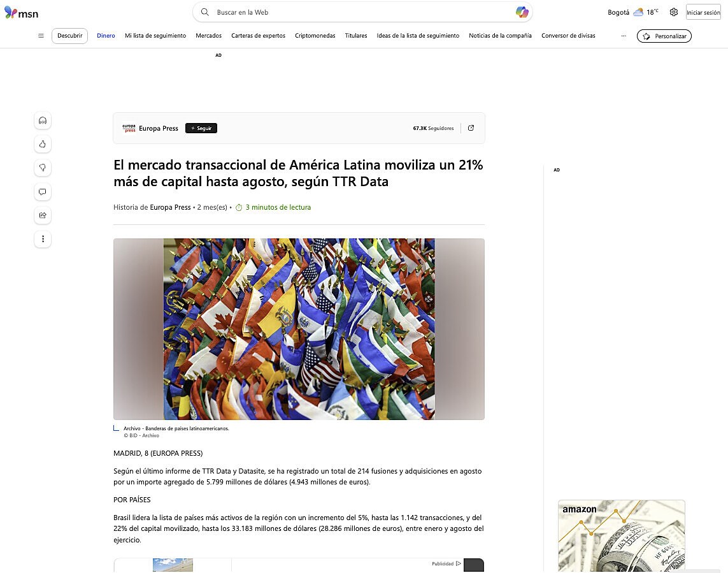This screenshot has width=728, height=573.
Task: Click the MSN logo
Action: coord(22,13)
